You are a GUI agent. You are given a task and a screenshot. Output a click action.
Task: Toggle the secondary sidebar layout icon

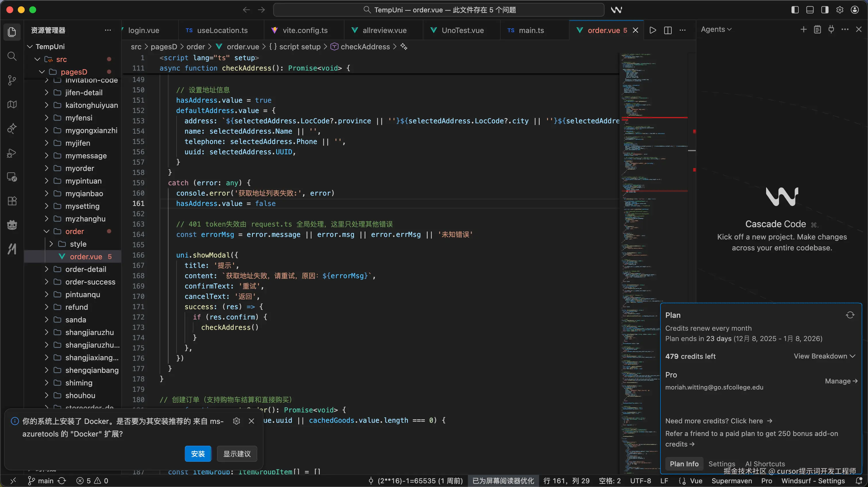tap(825, 10)
